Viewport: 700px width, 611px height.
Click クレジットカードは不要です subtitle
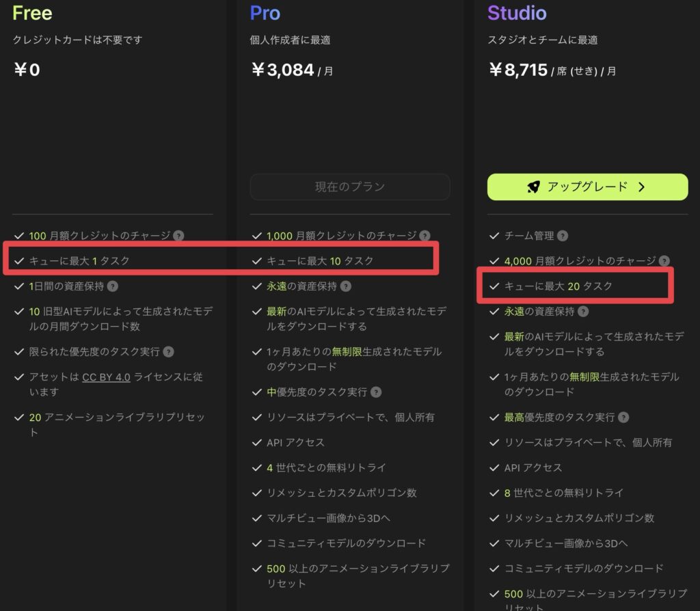[78, 40]
